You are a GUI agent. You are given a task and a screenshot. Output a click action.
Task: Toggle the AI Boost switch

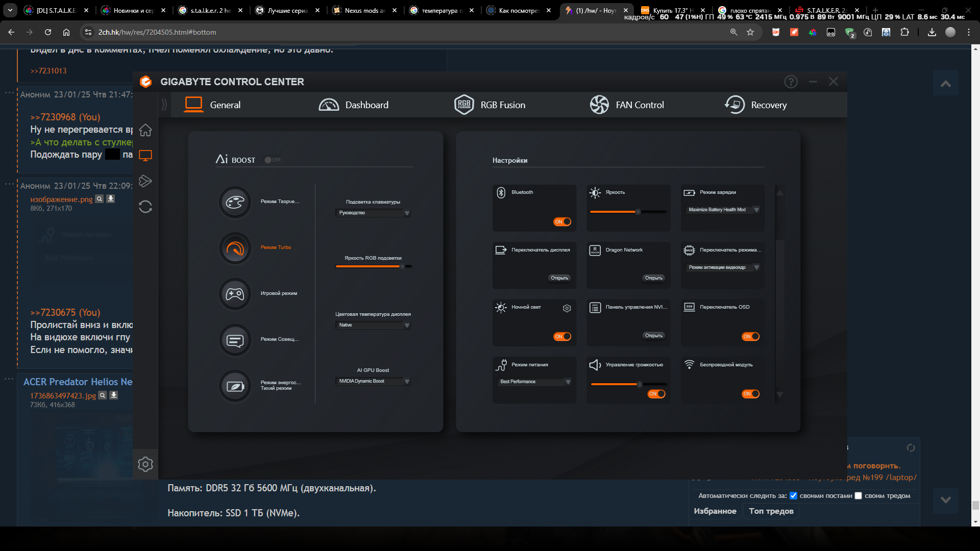click(273, 160)
